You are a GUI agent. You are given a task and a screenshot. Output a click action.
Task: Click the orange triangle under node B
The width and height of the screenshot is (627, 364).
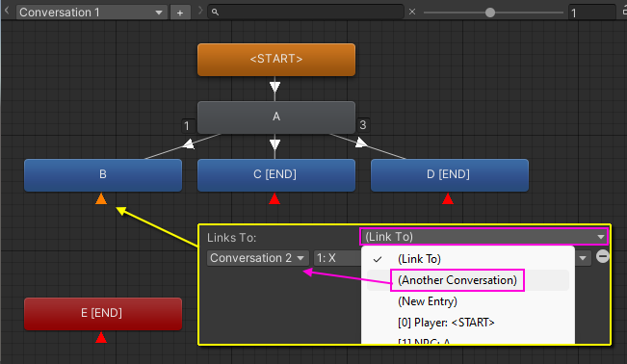click(x=101, y=198)
